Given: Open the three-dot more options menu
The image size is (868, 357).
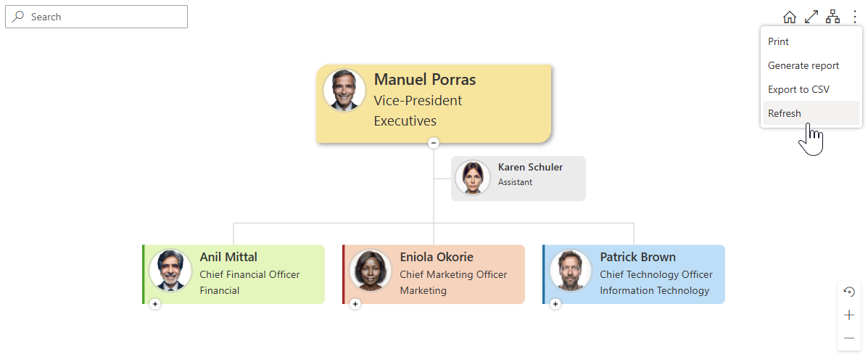Looking at the screenshot, I should [854, 17].
